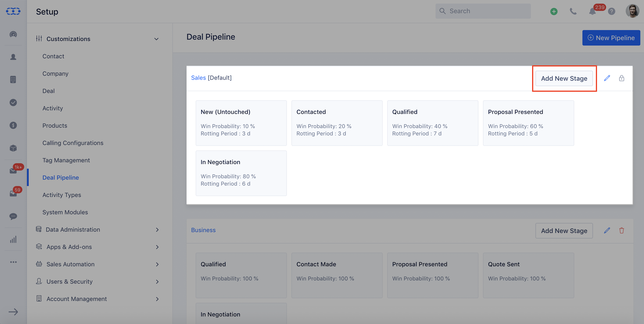Open Deals dollar icon in sidebar

click(13, 125)
